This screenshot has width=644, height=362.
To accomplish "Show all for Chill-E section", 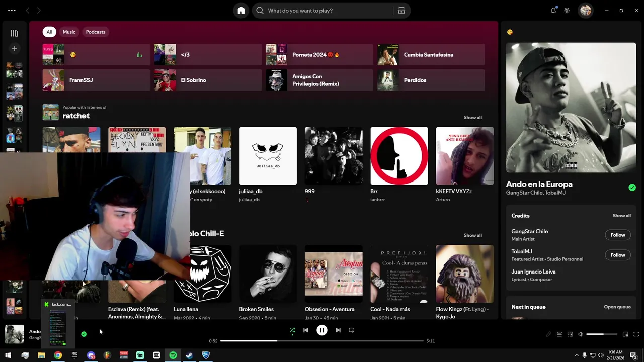I will click(472, 235).
